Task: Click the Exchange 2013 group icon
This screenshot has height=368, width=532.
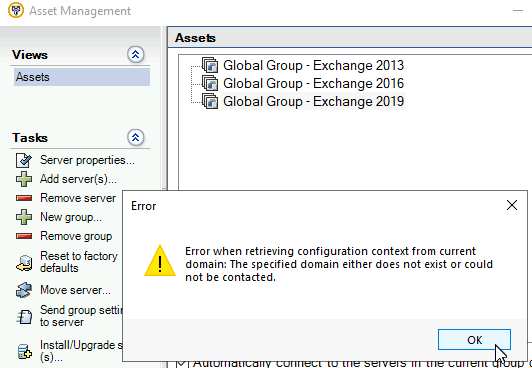Action: 210,65
